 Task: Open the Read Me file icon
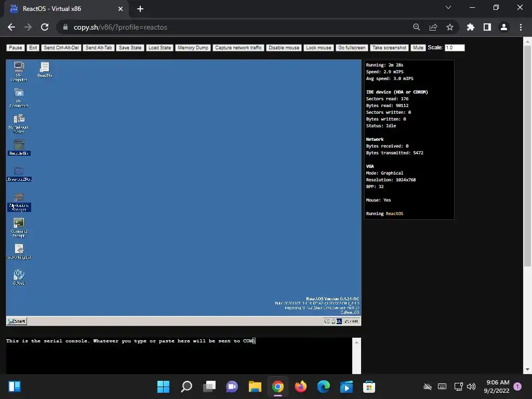pyautogui.click(x=45, y=70)
